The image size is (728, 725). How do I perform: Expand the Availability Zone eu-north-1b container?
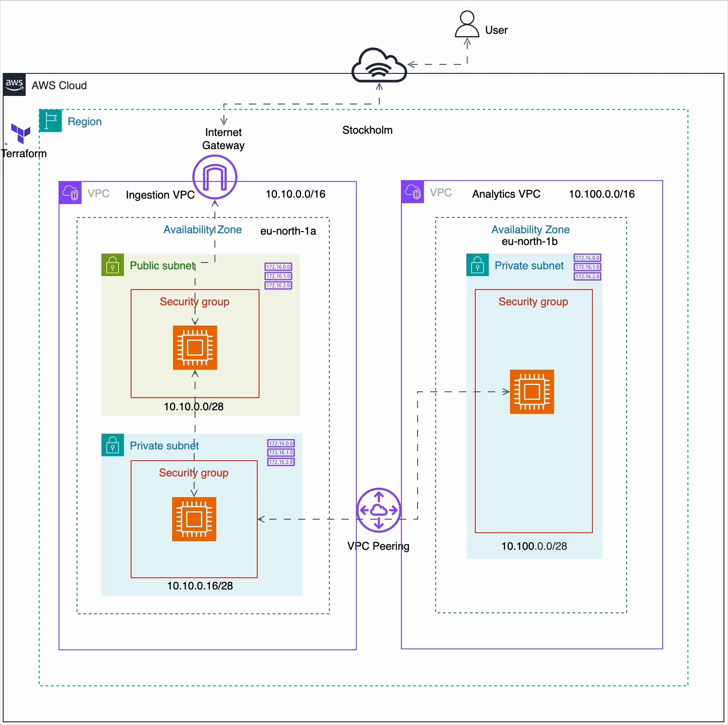click(530, 230)
